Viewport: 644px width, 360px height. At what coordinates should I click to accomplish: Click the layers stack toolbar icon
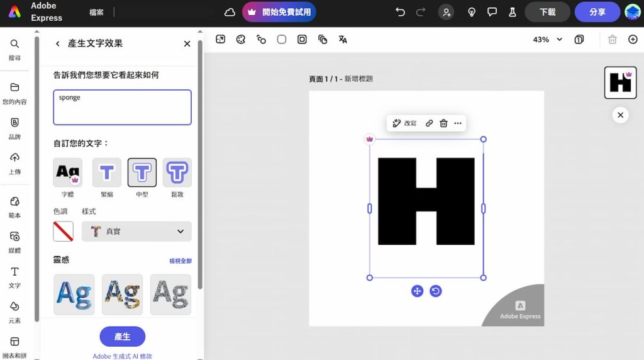click(323, 40)
